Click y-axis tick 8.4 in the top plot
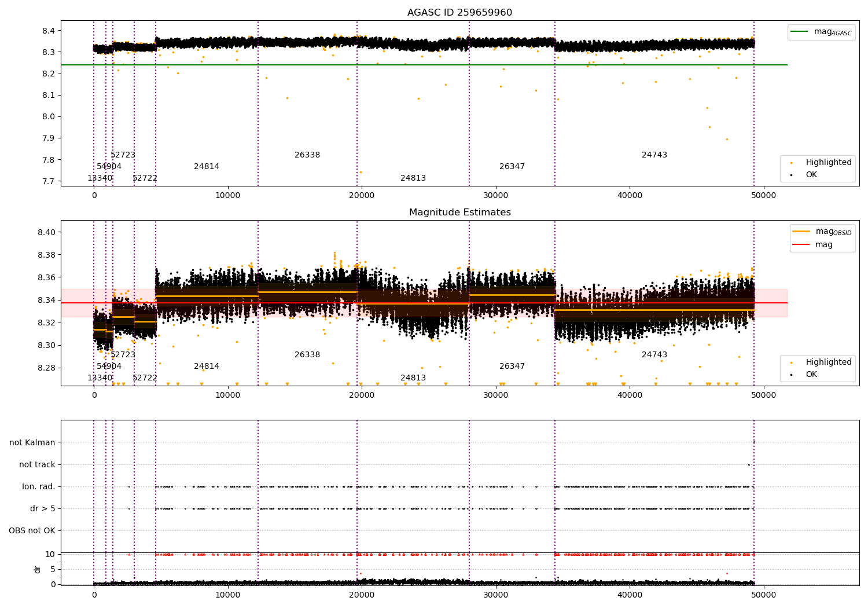 pos(49,31)
